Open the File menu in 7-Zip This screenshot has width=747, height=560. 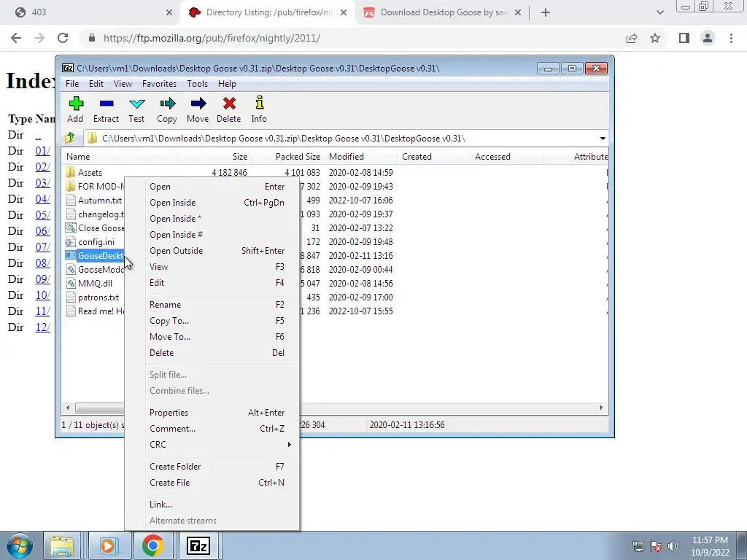[x=72, y=84]
